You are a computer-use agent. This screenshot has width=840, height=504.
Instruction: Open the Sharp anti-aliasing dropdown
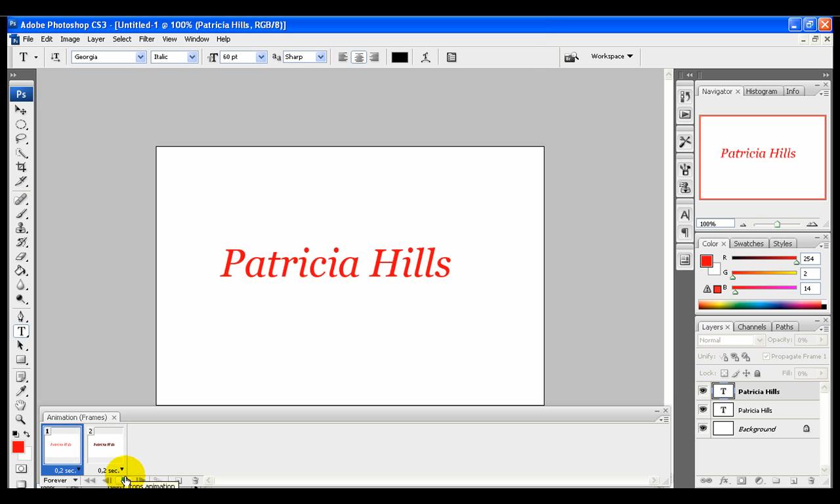pyautogui.click(x=321, y=57)
